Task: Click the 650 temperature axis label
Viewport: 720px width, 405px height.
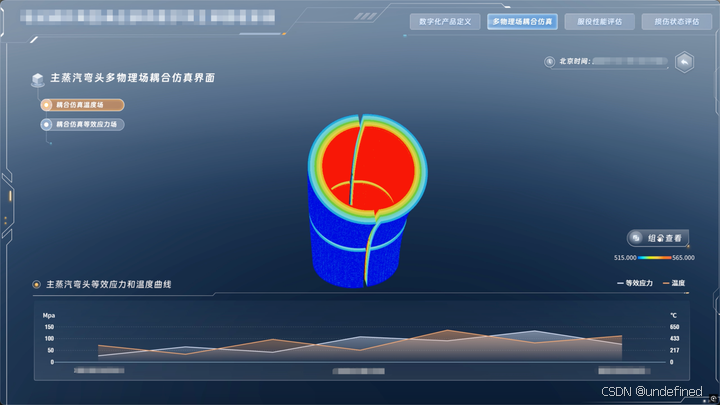Action: coord(674,327)
